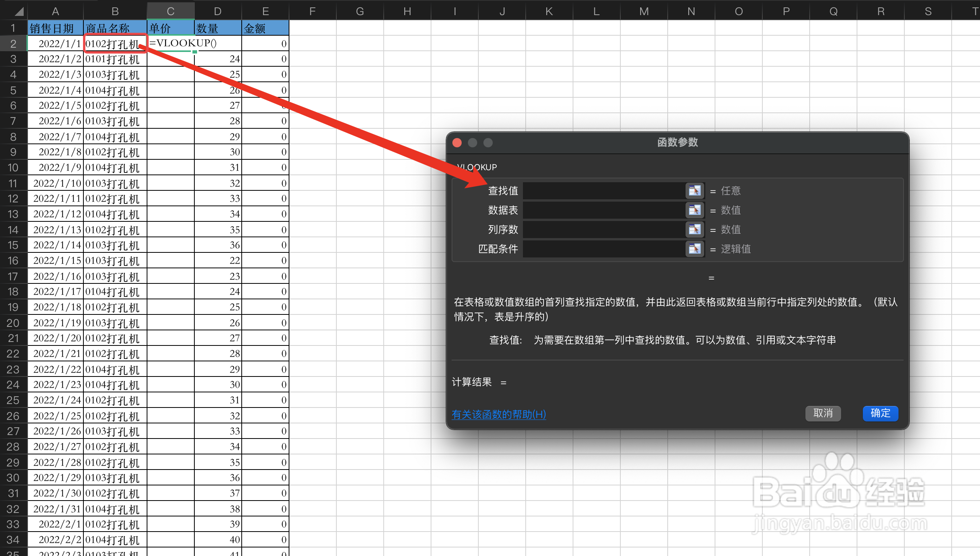Click inside the 匹配条件 input field
The image size is (980, 556).
pyautogui.click(x=604, y=249)
